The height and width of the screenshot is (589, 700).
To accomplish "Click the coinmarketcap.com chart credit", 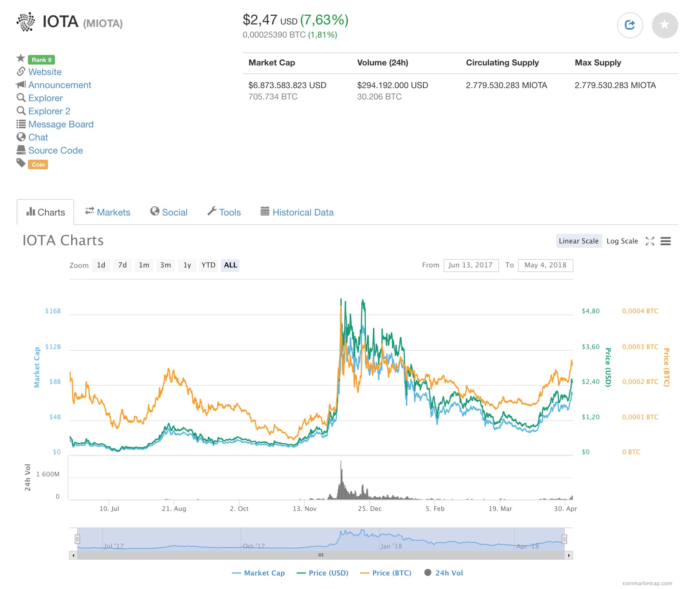I will click(647, 583).
